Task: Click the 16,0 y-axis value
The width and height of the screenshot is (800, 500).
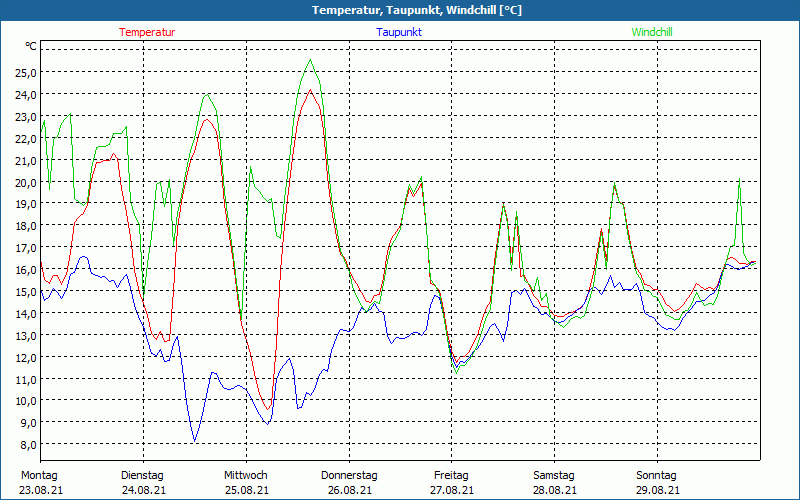Action: pyautogui.click(x=26, y=269)
